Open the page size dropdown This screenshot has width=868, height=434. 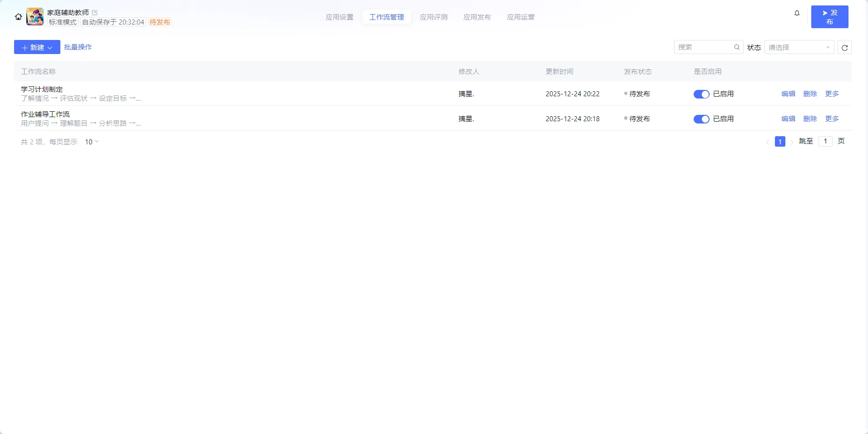click(x=92, y=142)
